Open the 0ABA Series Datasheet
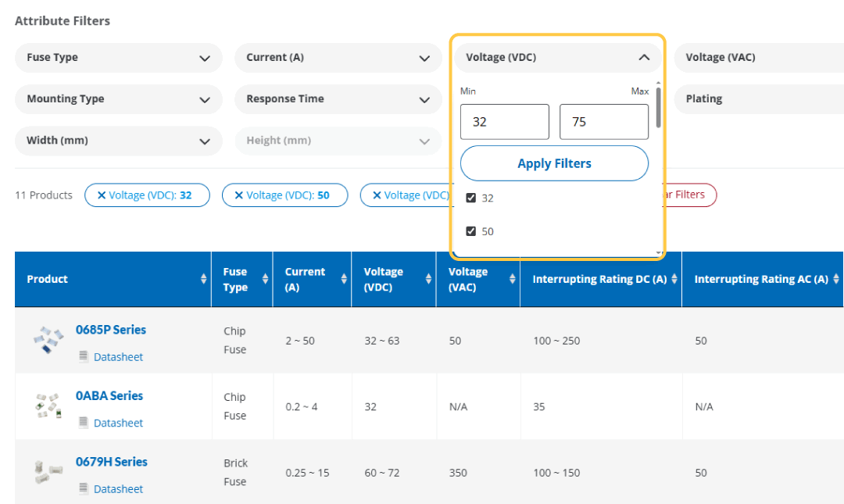Viewport: 844px width, 504px height. click(x=119, y=424)
